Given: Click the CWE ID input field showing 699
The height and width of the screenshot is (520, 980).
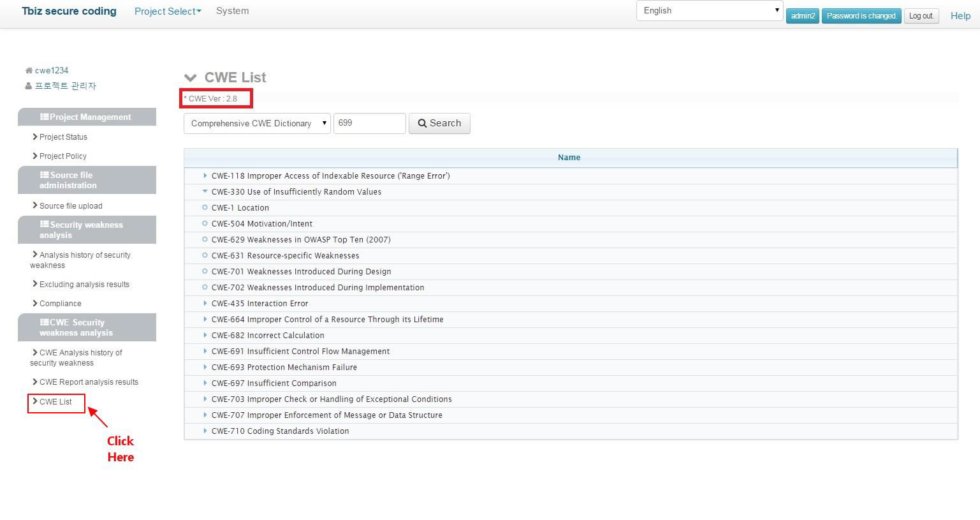Looking at the screenshot, I should (370, 123).
